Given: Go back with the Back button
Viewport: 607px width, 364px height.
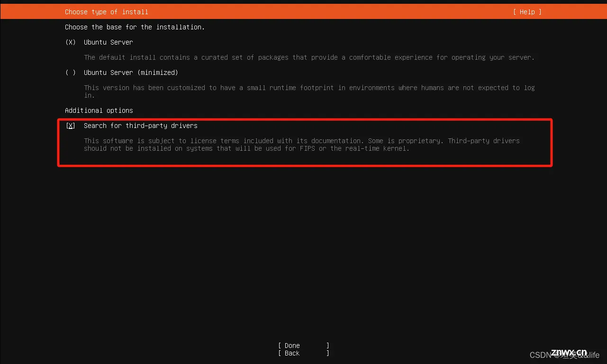Looking at the screenshot, I should pyautogui.click(x=304, y=353).
